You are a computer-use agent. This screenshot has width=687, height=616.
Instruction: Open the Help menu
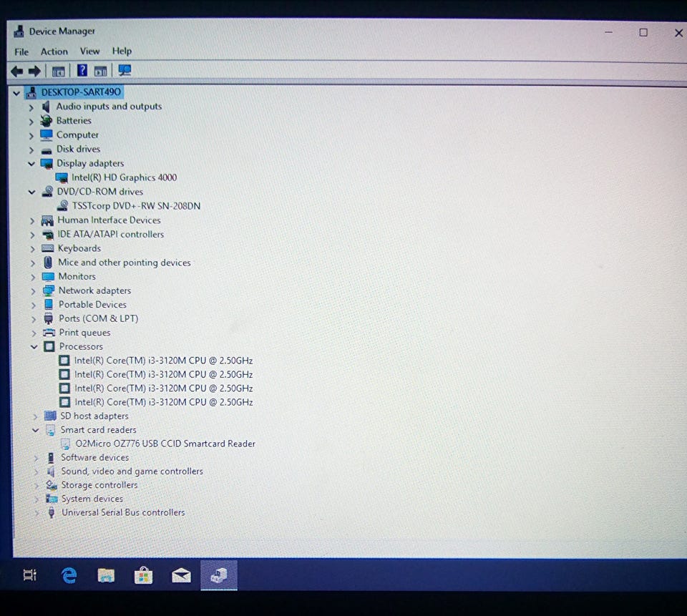pyautogui.click(x=122, y=51)
